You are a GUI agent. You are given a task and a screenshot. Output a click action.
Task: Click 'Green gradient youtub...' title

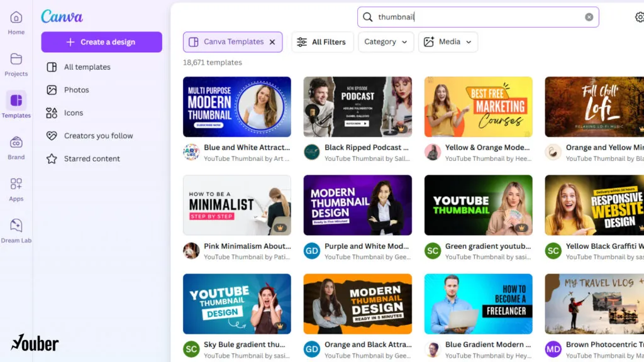tap(488, 246)
